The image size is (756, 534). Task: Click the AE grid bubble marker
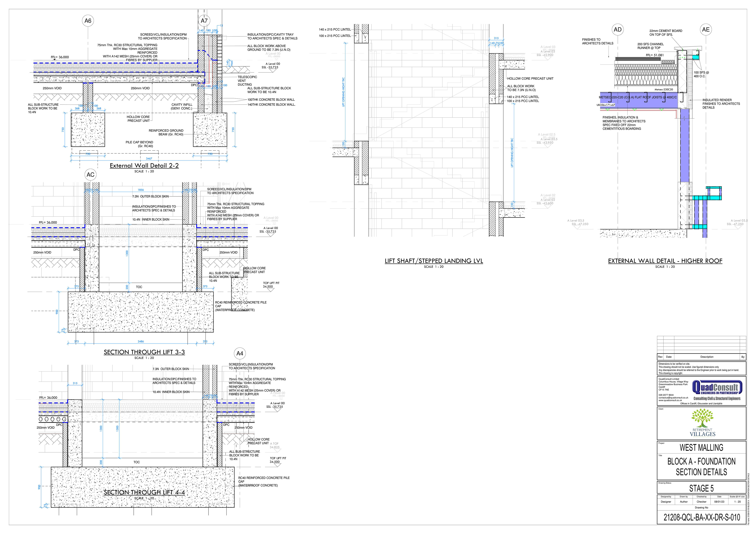coord(706,30)
